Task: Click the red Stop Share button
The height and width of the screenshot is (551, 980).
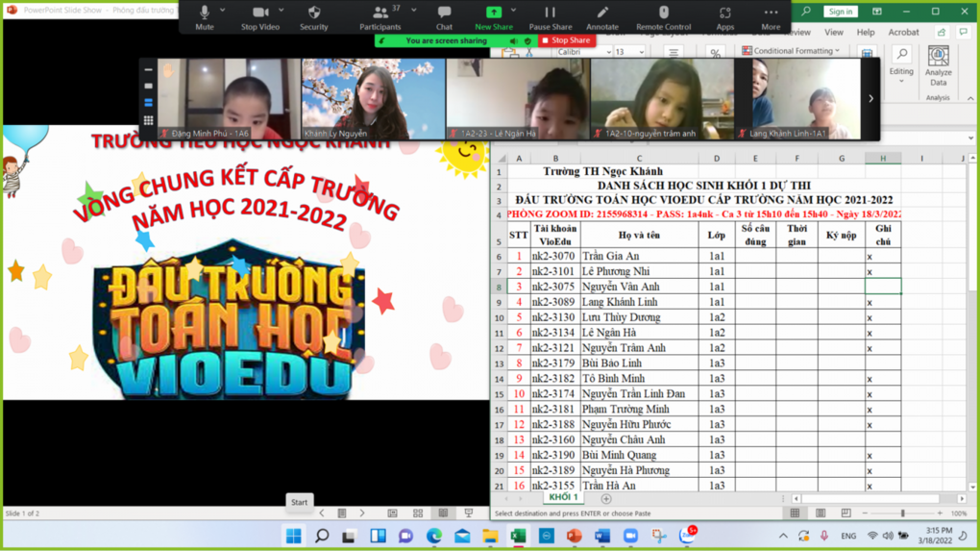Action: (566, 40)
